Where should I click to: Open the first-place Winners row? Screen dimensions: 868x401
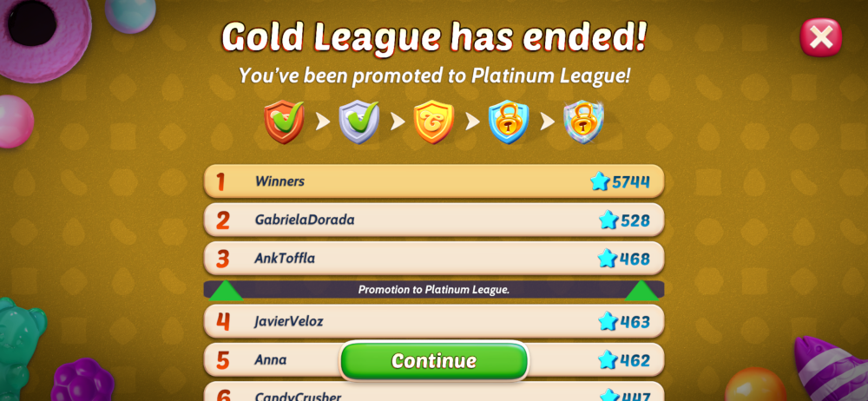433,181
